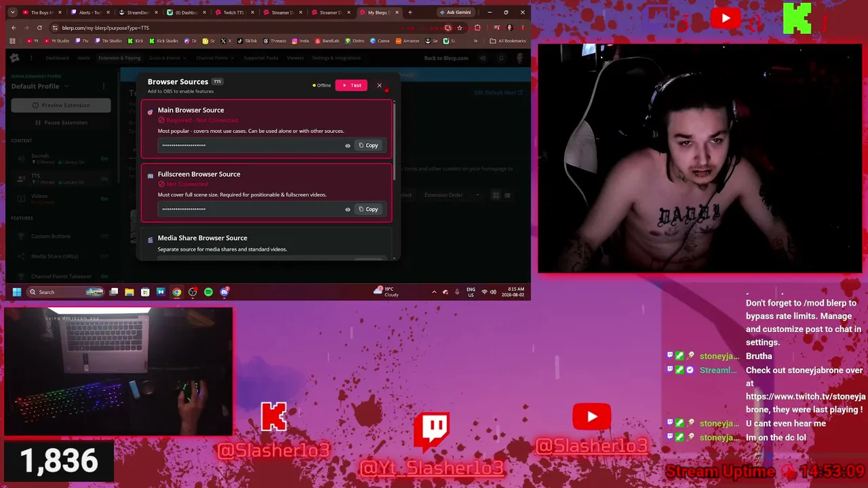Go back to the previous page

pyautogui.click(x=14, y=28)
